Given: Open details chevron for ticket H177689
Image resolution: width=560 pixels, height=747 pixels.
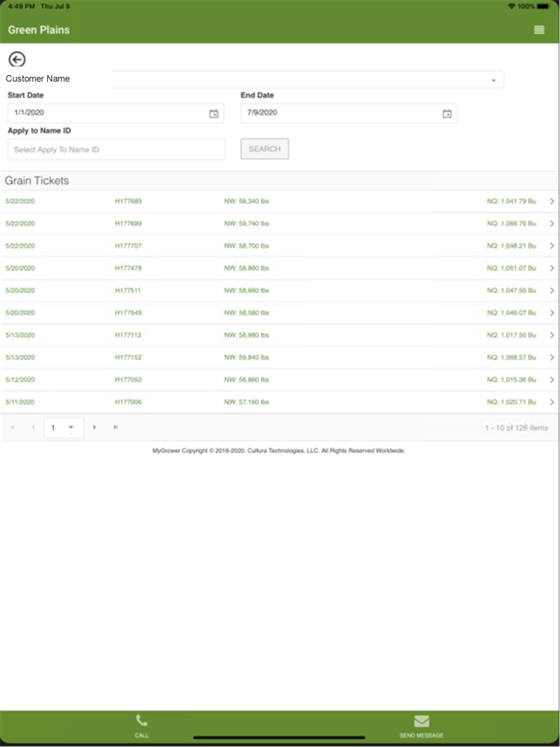Looking at the screenshot, I should [552, 202].
